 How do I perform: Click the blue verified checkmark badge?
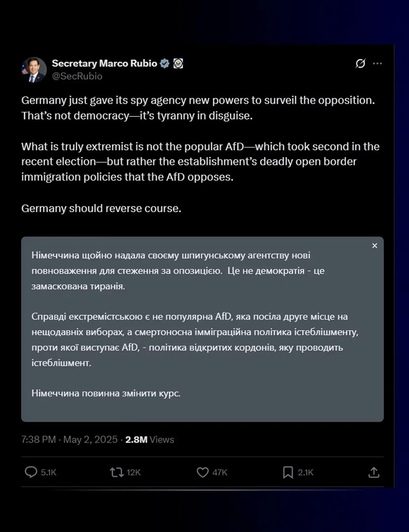[165, 63]
